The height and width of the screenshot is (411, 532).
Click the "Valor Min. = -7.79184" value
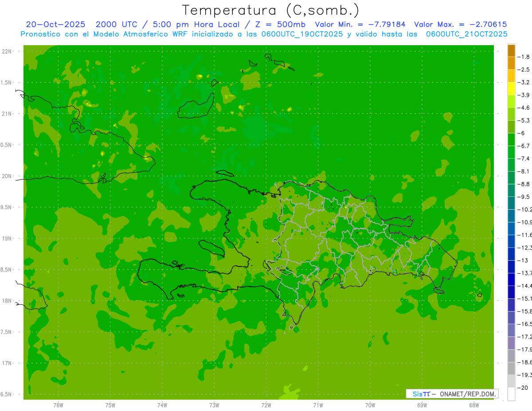coord(360,24)
